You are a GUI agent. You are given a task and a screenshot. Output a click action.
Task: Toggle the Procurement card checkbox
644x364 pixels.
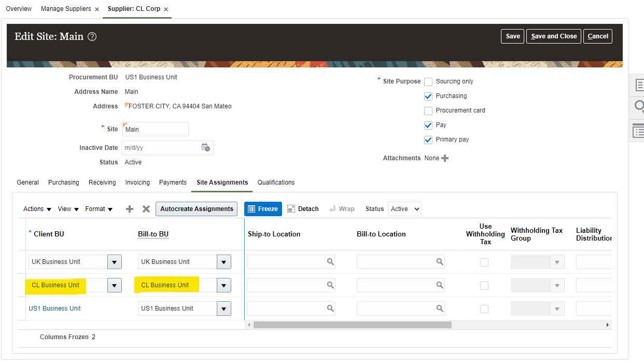(x=428, y=111)
